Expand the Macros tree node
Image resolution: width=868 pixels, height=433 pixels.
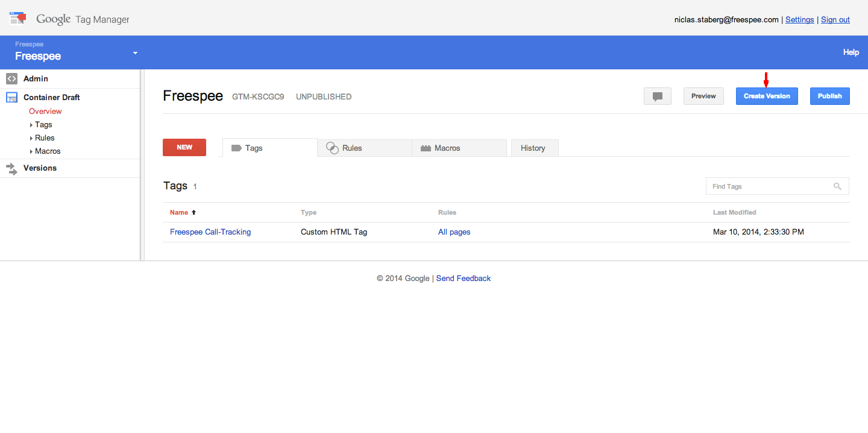point(31,151)
